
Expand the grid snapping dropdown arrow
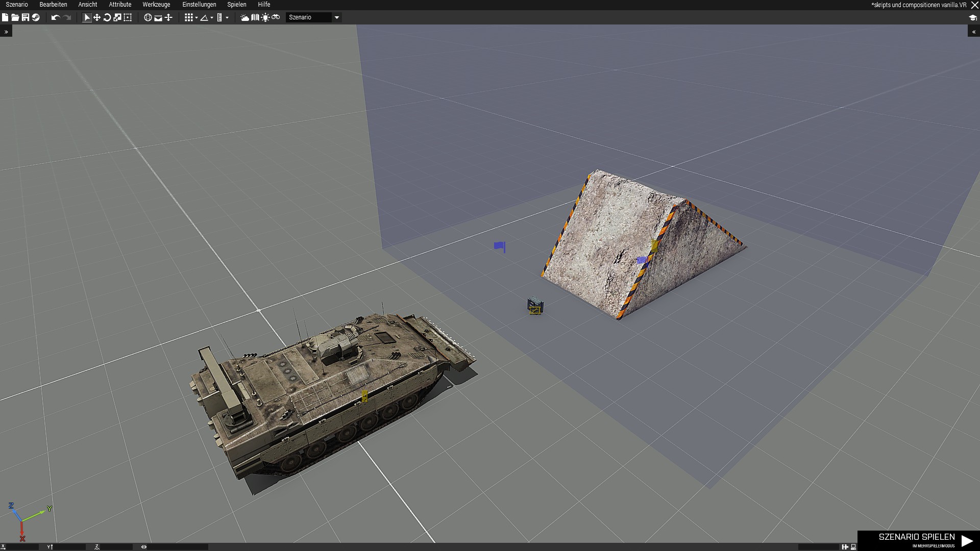click(197, 18)
